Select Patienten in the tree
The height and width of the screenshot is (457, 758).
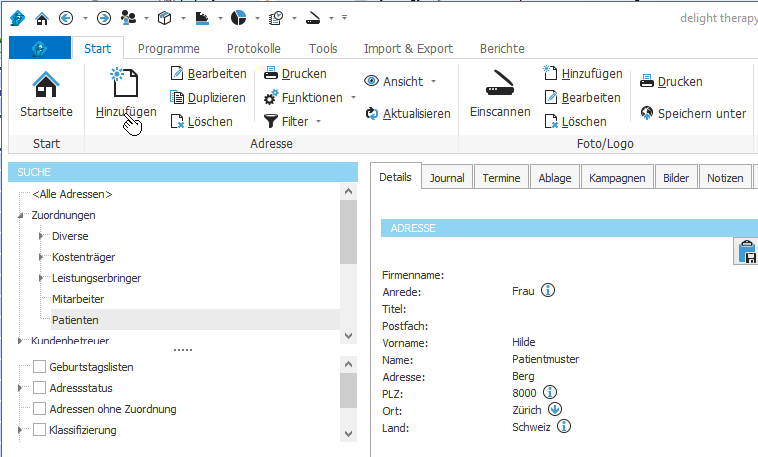75,320
